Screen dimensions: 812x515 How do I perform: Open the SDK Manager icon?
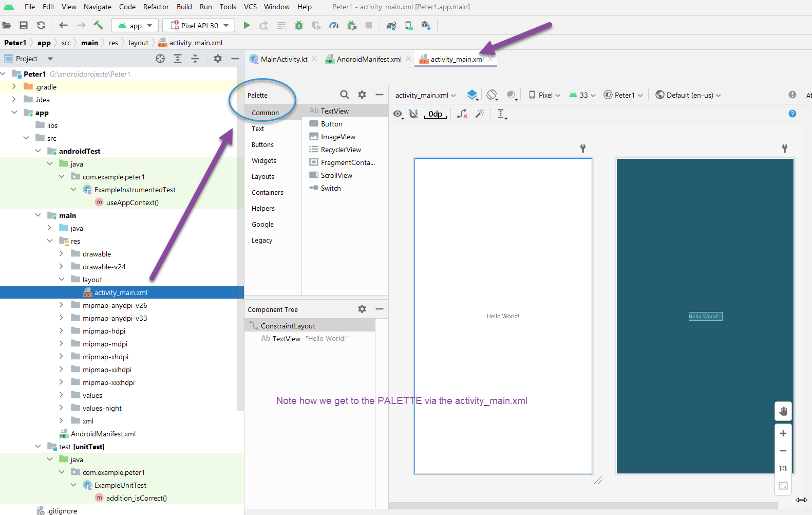tap(426, 25)
